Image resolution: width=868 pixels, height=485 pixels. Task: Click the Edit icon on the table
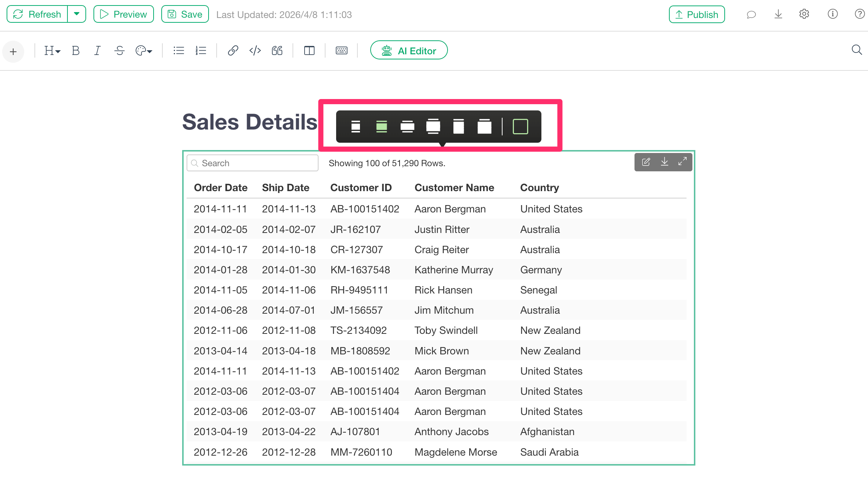click(x=646, y=162)
